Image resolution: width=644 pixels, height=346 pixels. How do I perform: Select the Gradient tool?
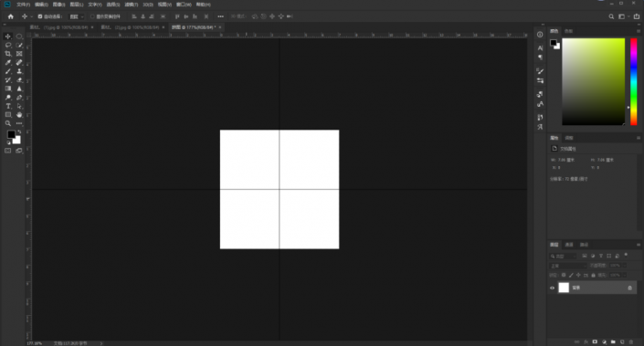(x=8, y=89)
